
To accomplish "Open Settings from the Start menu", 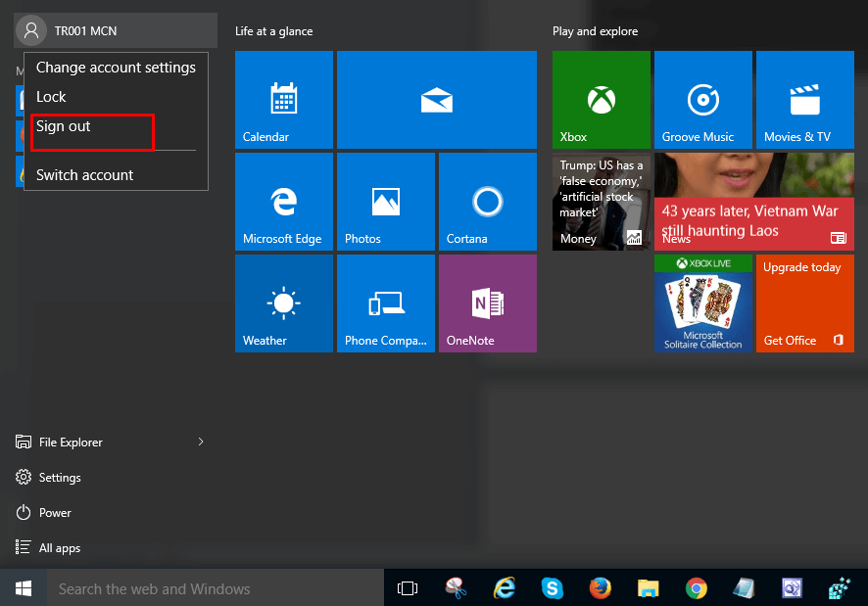I will pos(59,478).
